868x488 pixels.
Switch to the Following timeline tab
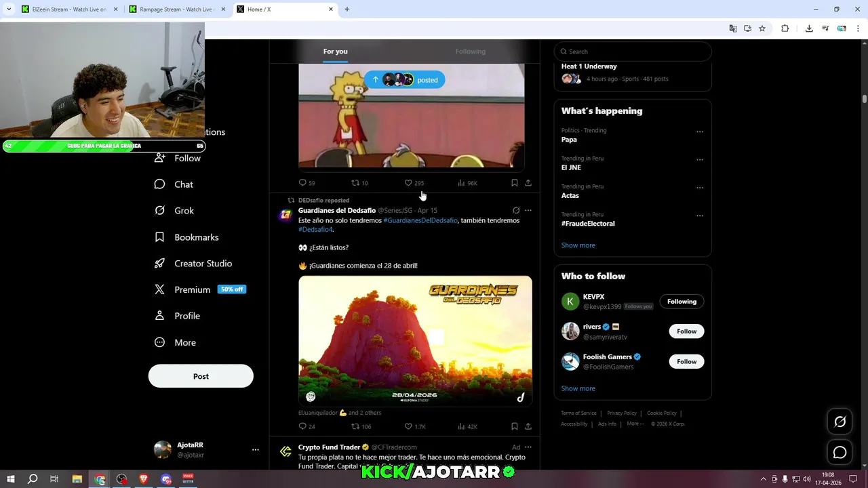[x=470, y=52]
